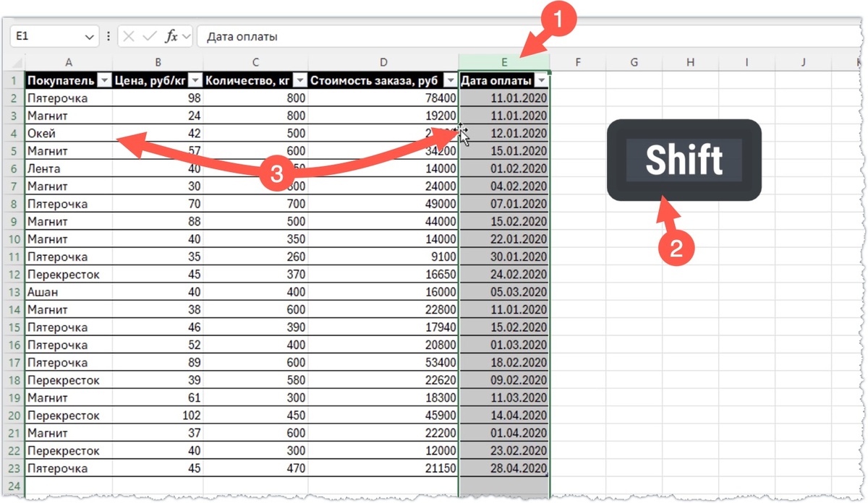
Task: Select the order cost cell 53400
Action: 383,363
